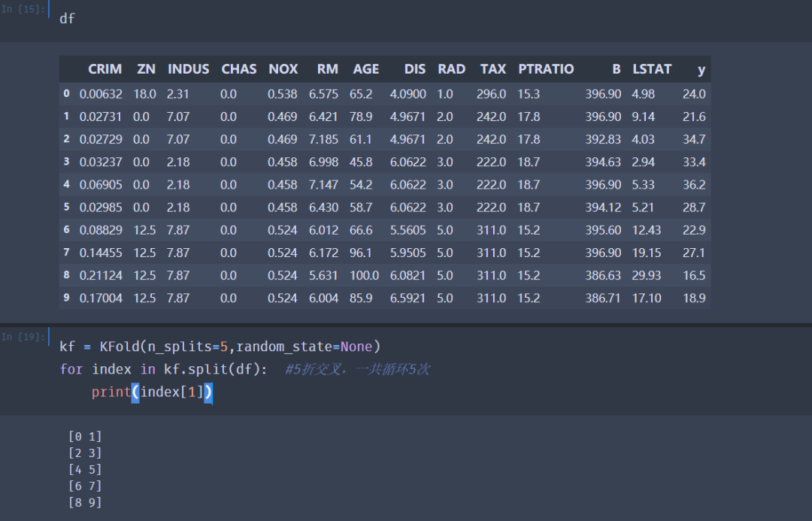812x521 pixels.
Task: Click the In [15] cell prompt
Action: click(x=22, y=9)
